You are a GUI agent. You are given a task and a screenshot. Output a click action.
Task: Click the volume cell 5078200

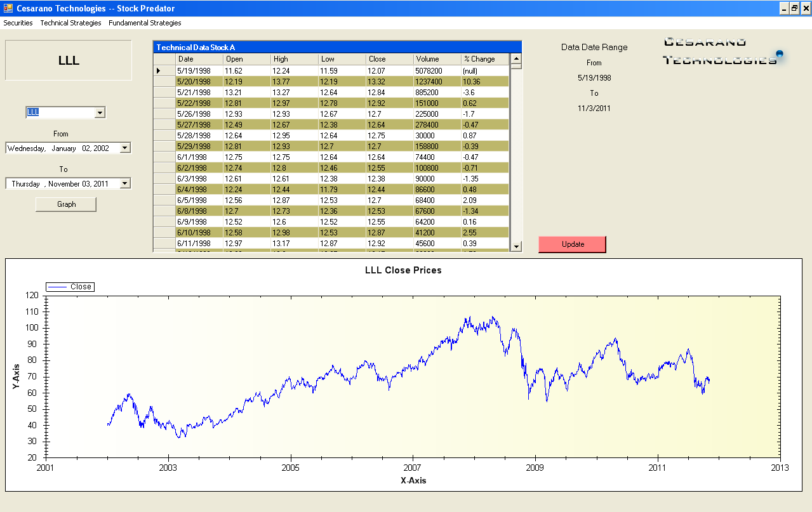click(x=437, y=70)
